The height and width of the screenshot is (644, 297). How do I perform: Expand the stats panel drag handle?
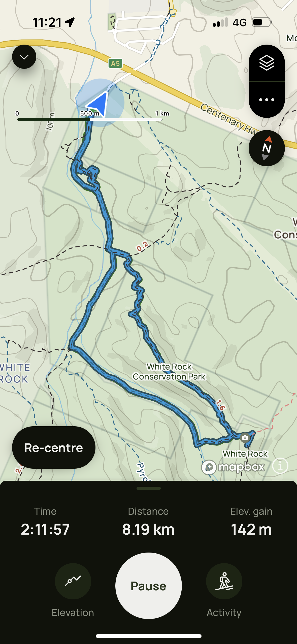149,488
